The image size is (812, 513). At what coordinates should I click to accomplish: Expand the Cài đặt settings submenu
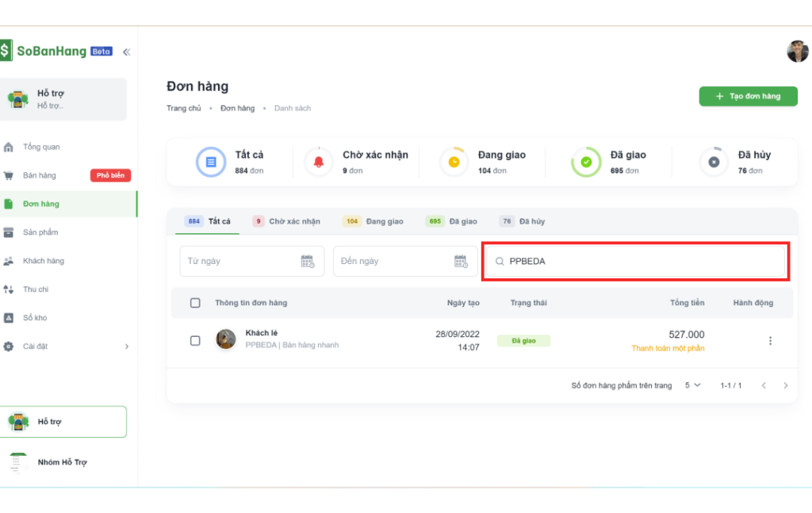coord(126,346)
